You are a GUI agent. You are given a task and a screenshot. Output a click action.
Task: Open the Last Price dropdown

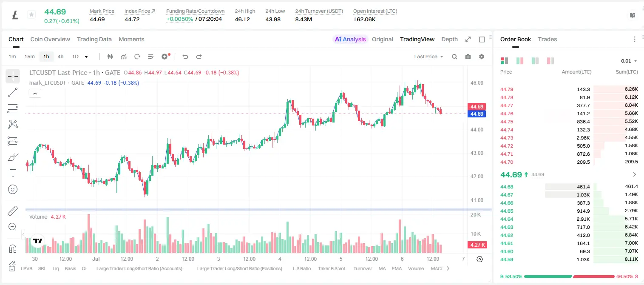tap(428, 57)
